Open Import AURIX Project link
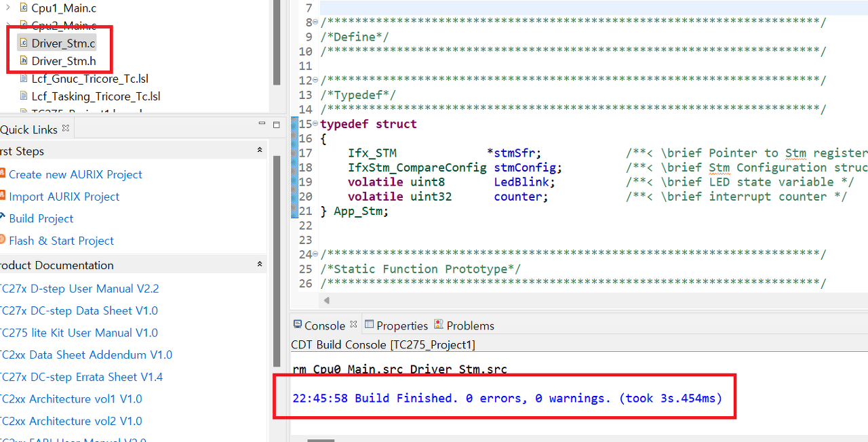The width and height of the screenshot is (868, 442). tap(64, 197)
